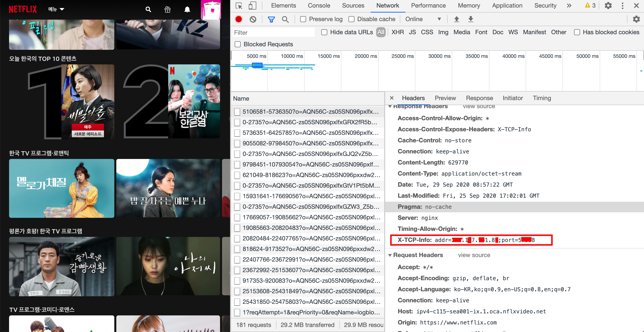Collapse the Request Headers section

click(x=390, y=255)
